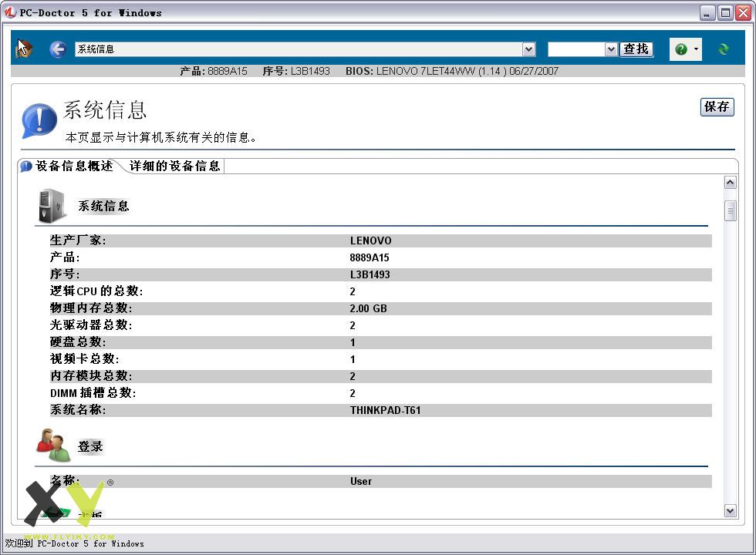Click the 查找 search button

636,49
